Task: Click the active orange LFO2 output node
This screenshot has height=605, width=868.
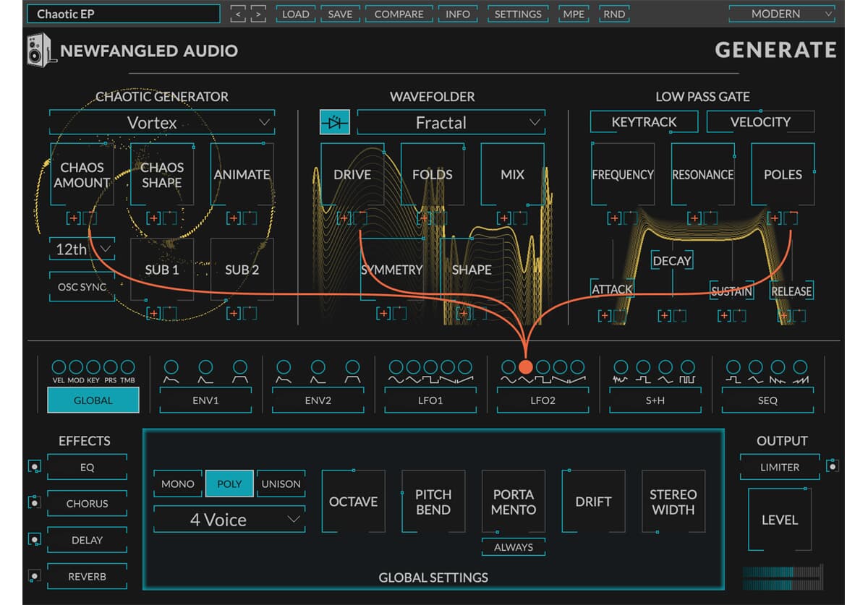Action: [525, 367]
